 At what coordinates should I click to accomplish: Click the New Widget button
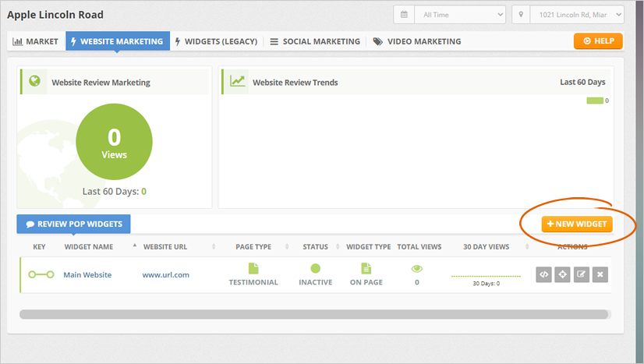(x=577, y=224)
